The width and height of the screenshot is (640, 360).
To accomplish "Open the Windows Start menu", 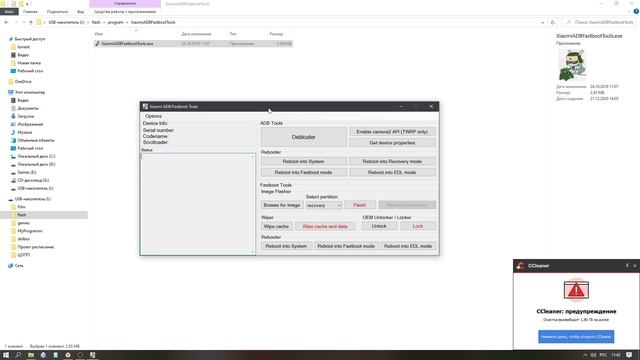I will coord(6,355).
